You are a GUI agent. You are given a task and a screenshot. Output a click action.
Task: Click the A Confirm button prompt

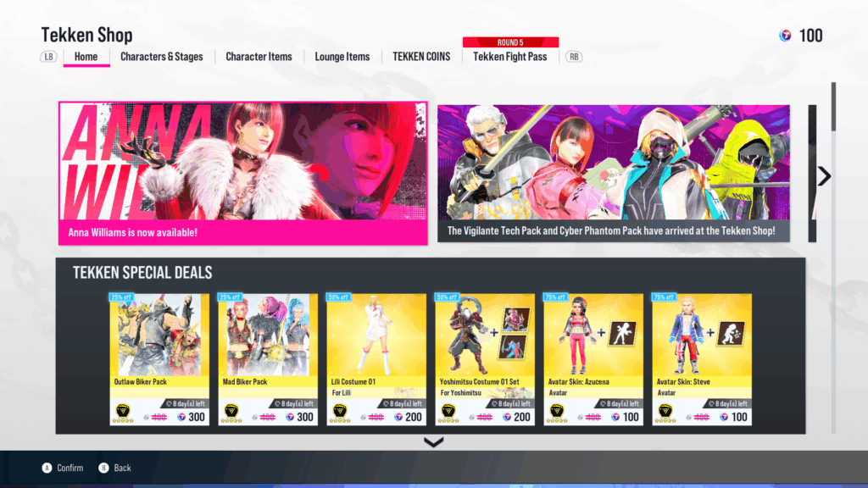[x=63, y=468]
